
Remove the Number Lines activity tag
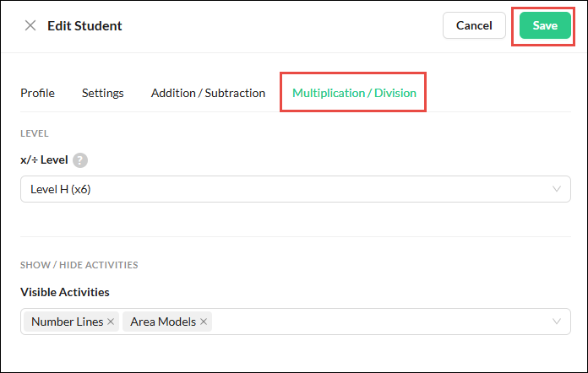click(x=111, y=322)
